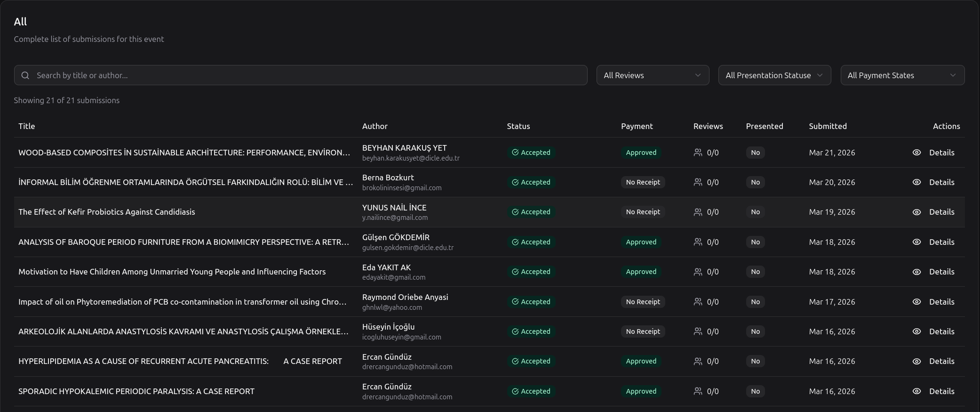The image size is (980, 412).
Task: Click Presented No badge in Kefir Probiotics row
Action: (x=755, y=212)
